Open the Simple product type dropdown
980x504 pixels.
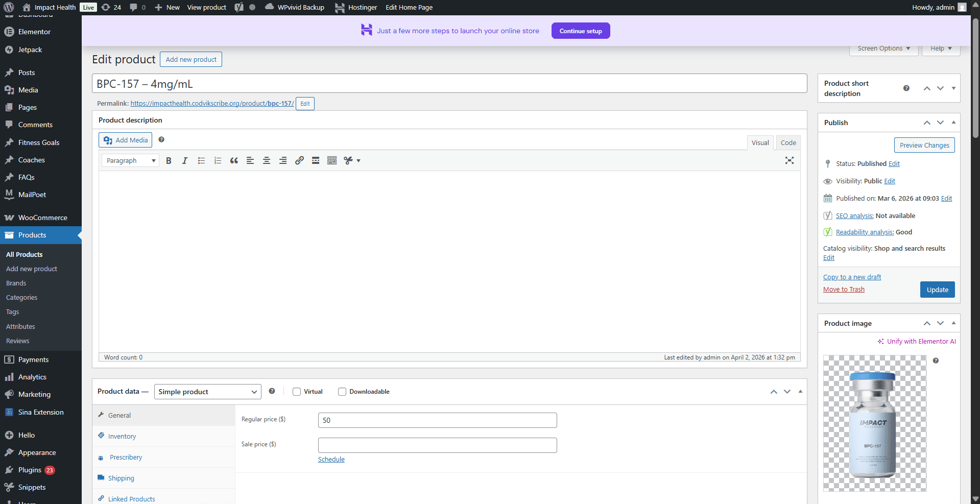207,392
